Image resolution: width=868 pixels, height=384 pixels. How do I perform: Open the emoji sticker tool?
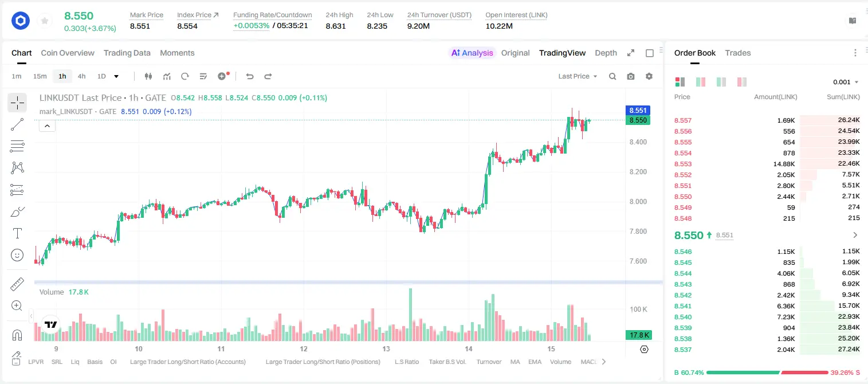[x=17, y=255]
